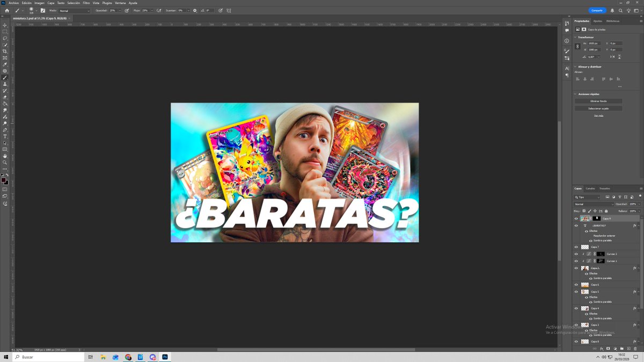
Task: Open the Filtro menu
Action: tap(86, 3)
